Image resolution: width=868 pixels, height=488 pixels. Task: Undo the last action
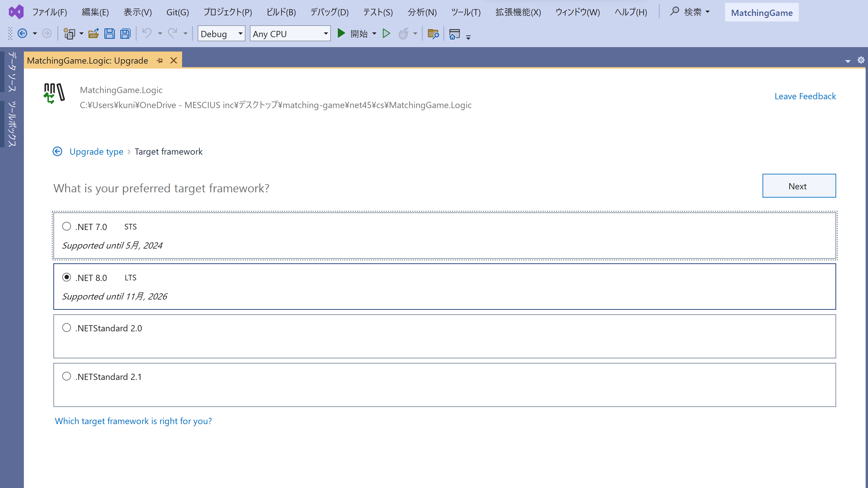click(147, 33)
